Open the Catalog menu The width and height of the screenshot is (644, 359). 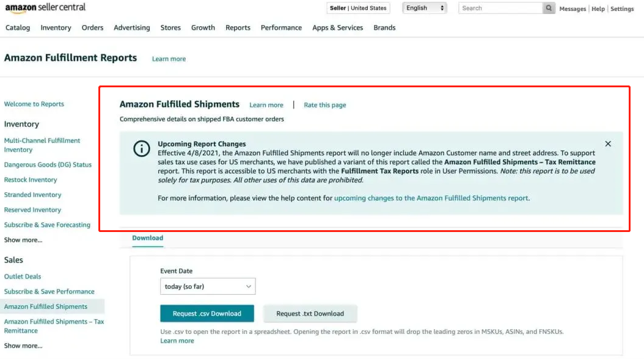click(x=18, y=27)
